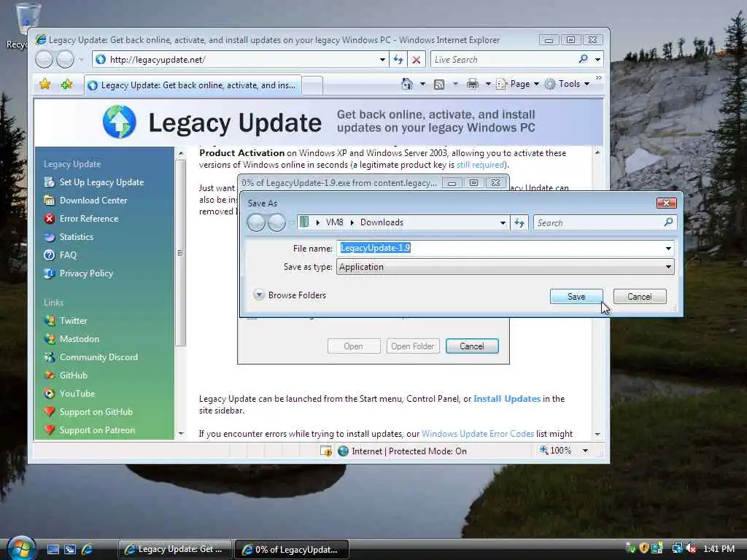Click the Community Discord sidebar icon

[49, 357]
